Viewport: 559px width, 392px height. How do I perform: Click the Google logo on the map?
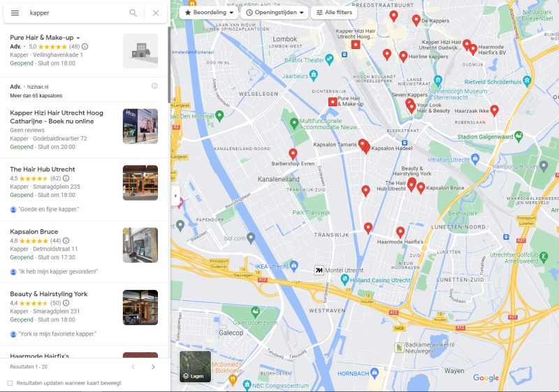tap(486, 378)
